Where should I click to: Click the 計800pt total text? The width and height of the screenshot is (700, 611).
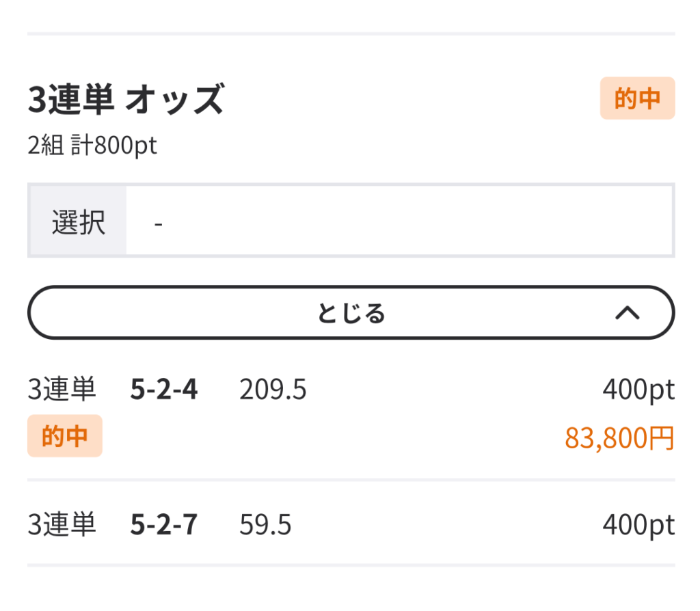[114, 146]
